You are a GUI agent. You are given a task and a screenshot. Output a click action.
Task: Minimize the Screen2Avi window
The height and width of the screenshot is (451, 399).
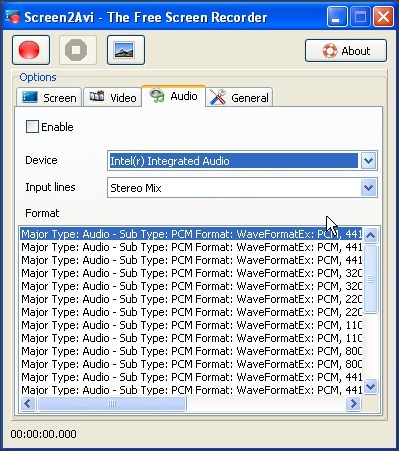337,17
